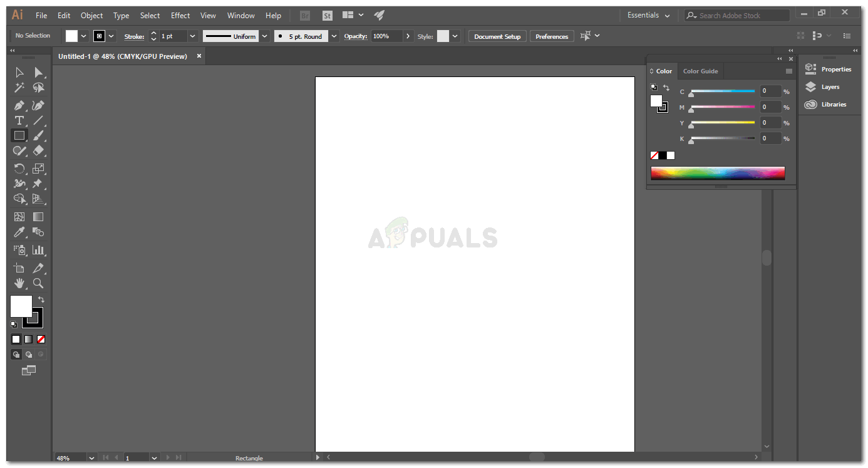Swap fill and stroke in toolbox
The width and height of the screenshot is (868, 468).
41,299
